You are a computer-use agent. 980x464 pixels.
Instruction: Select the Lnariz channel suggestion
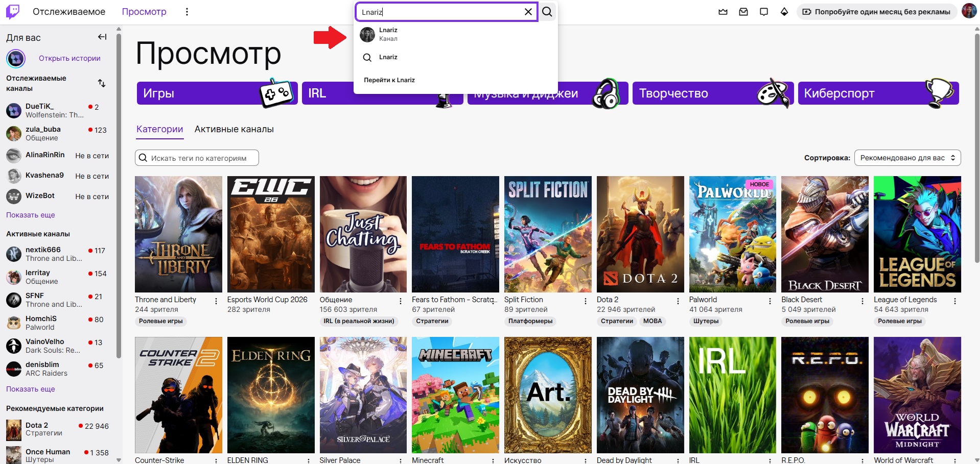click(x=455, y=34)
